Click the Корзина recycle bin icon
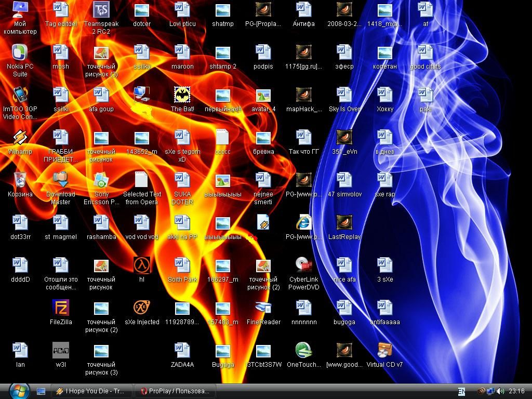Screen dimensions: 532x399 20,180
